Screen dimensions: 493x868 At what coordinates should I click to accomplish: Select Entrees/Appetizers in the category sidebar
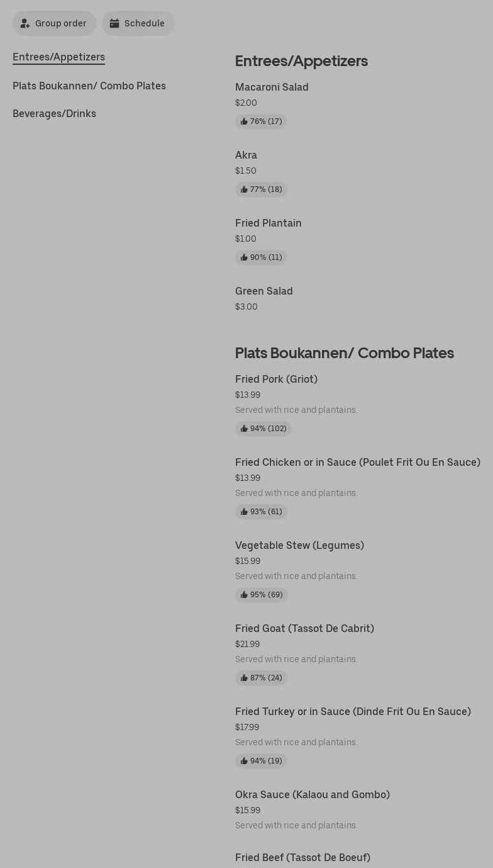click(x=58, y=57)
